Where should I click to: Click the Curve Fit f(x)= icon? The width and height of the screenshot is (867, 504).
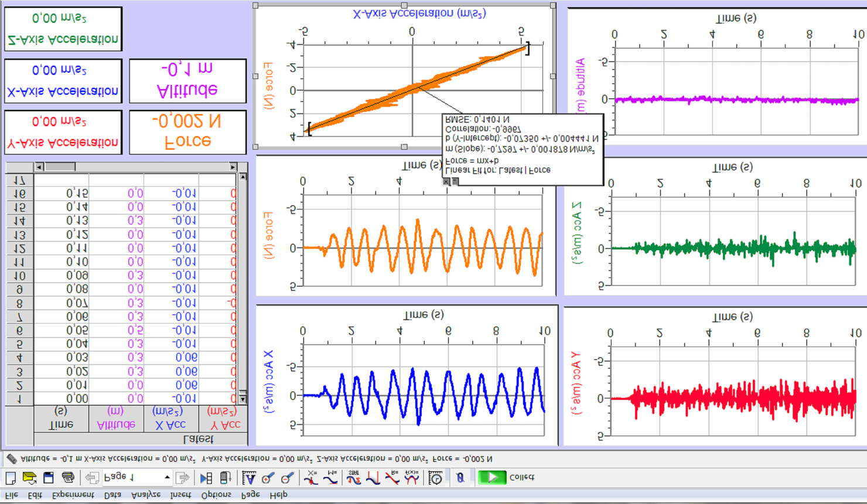point(412,478)
